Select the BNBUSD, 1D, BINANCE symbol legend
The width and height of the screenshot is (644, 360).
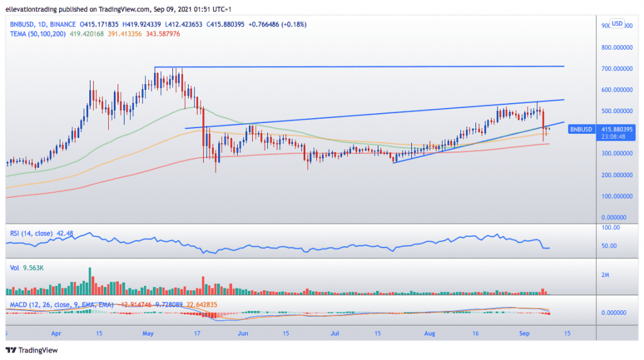pyautogui.click(x=43, y=25)
